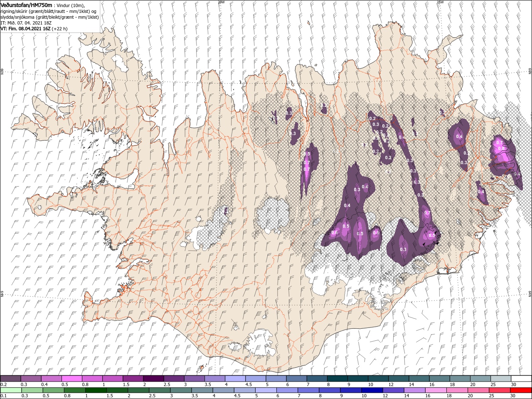Select lower legend swatch between 4 and 4.5
The height and width of the screenshot is (399, 532).
(223, 390)
